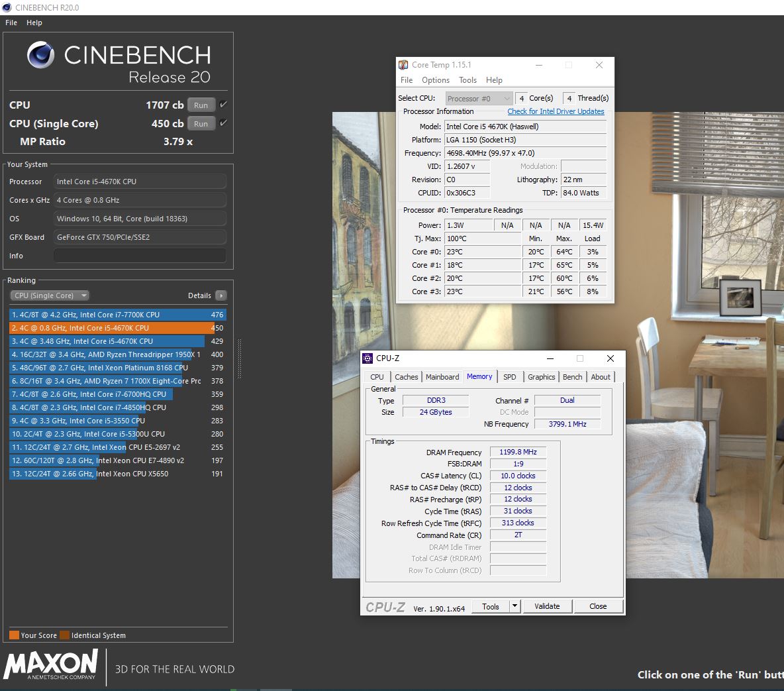Switch to Mainboard tab in CPU-Z
The height and width of the screenshot is (691, 784).
442,377
